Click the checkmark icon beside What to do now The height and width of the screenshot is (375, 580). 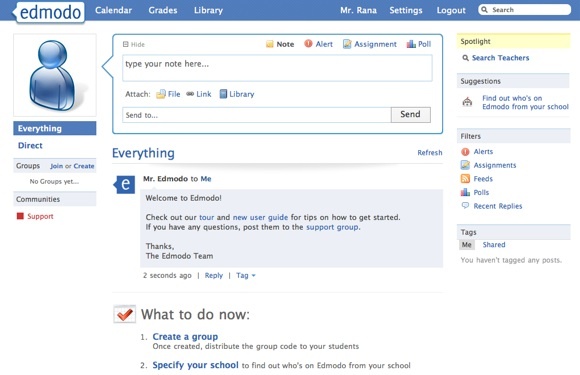pos(125,314)
